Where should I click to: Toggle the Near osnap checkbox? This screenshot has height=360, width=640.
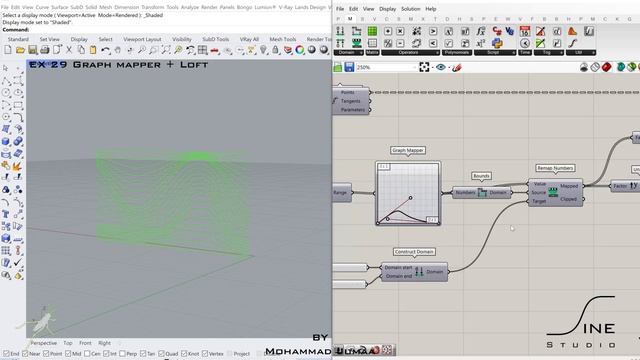25,353
